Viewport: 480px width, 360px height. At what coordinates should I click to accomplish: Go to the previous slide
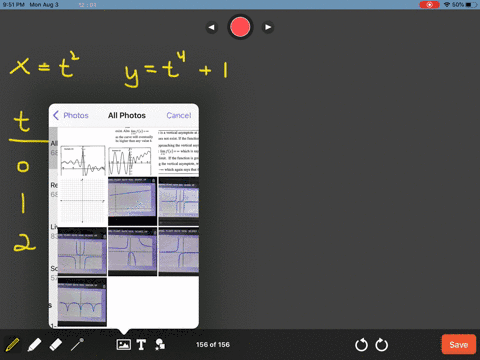coord(212,27)
